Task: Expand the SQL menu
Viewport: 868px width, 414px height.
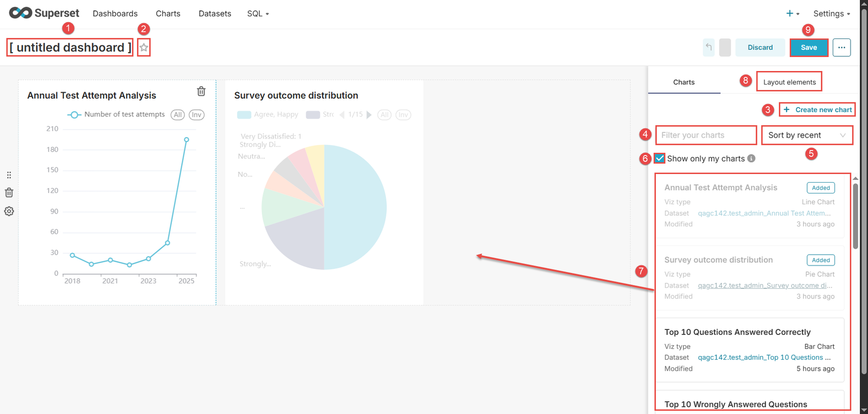Action: [258, 14]
